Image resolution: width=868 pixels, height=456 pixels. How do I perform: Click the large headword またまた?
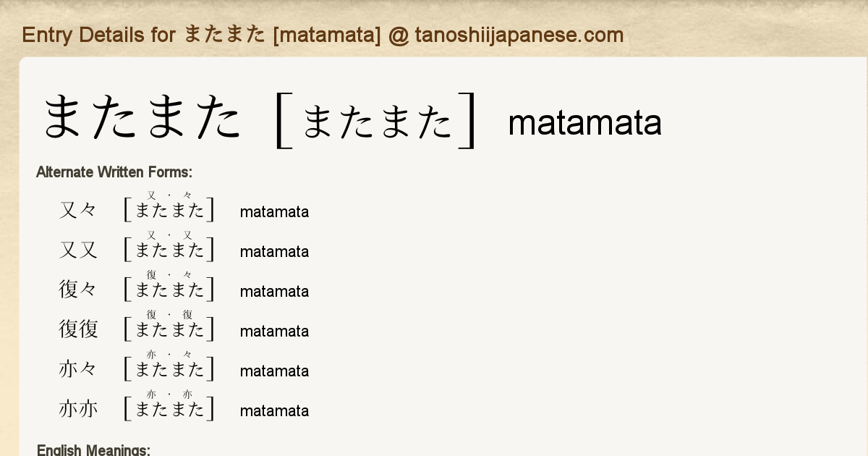click(x=142, y=119)
